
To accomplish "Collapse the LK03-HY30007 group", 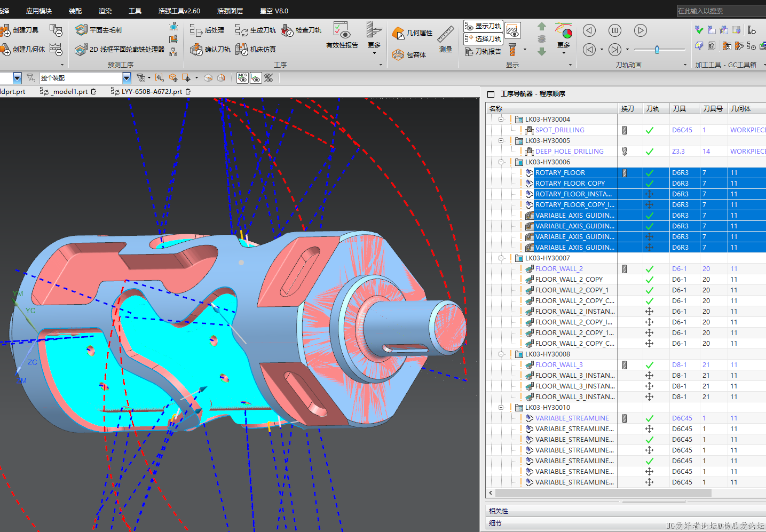I will coord(501,258).
